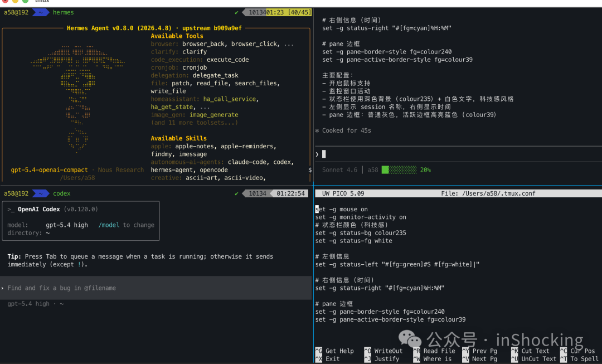
Task: Click the [40/45] indicator in hermes pane status
Action: [299, 12]
